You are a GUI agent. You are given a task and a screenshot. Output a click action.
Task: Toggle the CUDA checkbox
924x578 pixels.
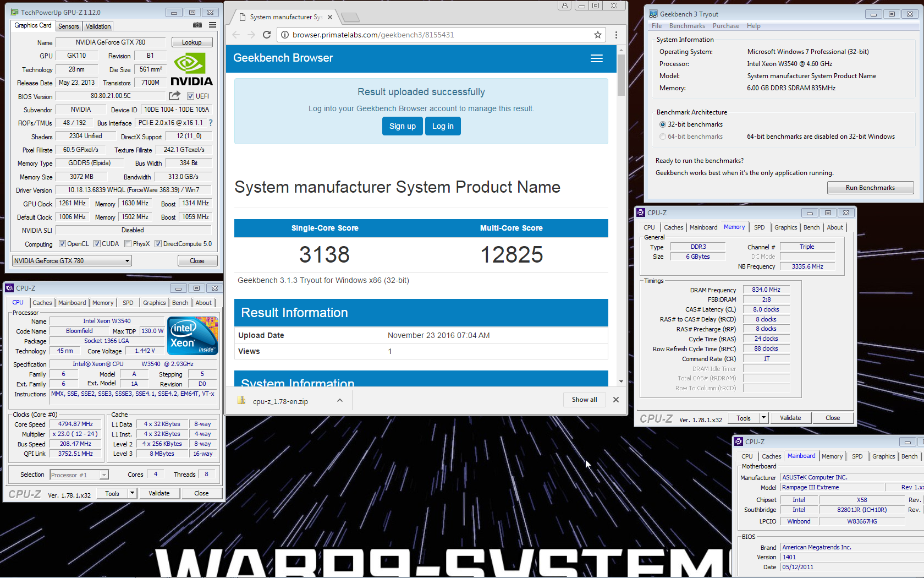(x=97, y=244)
